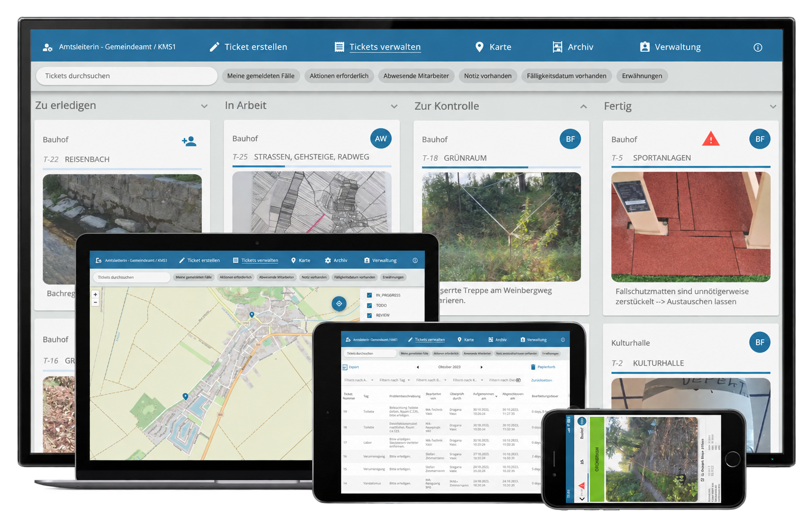The image size is (812, 528).
Task: Select Tickets verwalten tab on the monitor
Action: (x=377, y=47)
